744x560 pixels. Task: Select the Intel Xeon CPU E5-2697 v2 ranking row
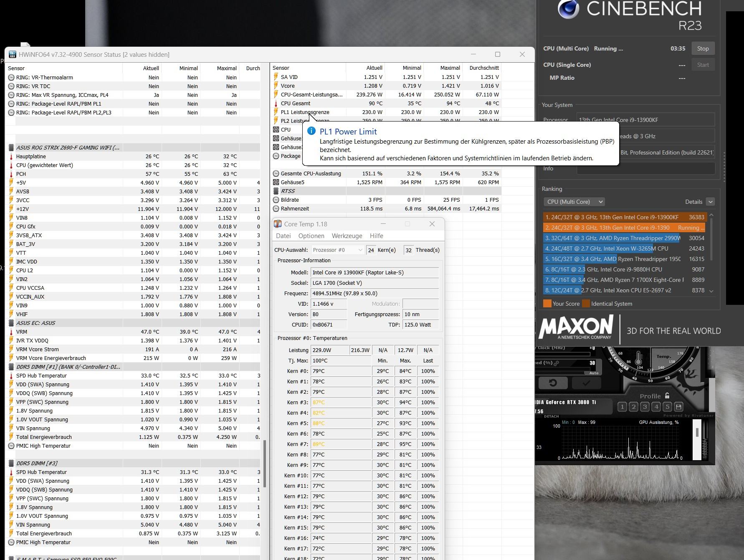tap(625, 290)
